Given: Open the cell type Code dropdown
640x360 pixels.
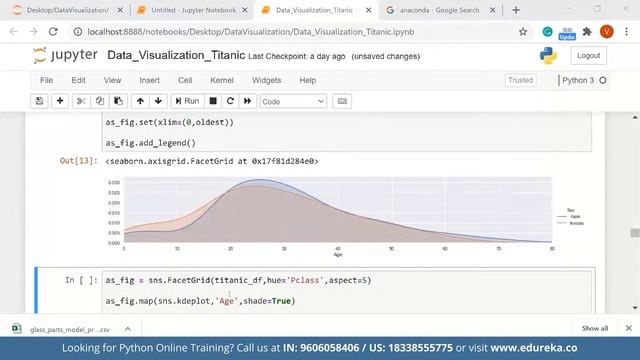Looking at the screenshot, I should click(293, 101).
